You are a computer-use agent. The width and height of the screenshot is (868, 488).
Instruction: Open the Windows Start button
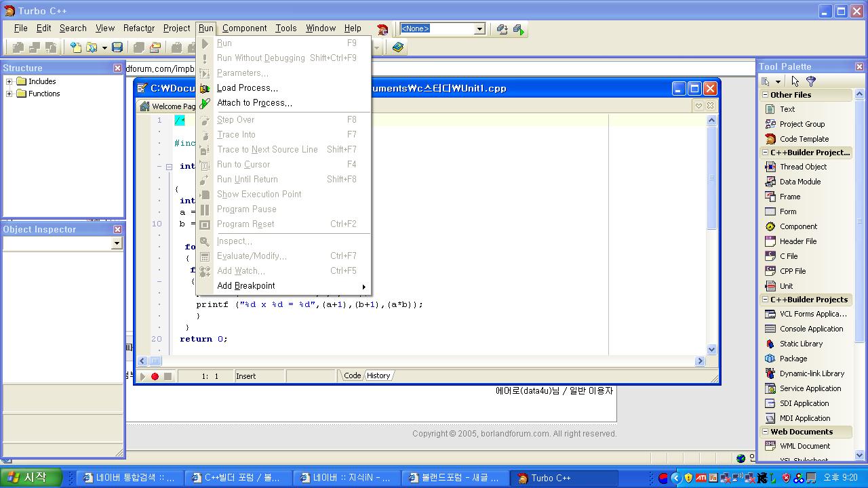(x=31, y=478)
